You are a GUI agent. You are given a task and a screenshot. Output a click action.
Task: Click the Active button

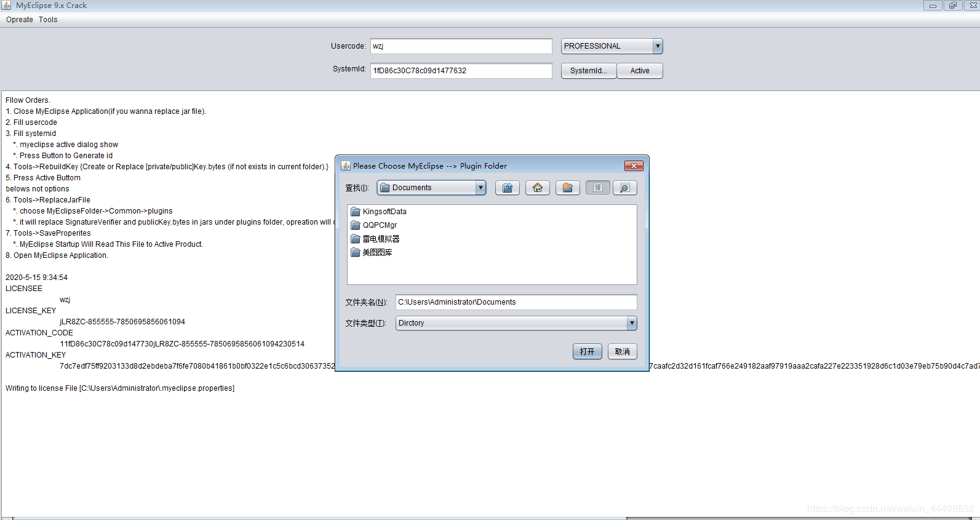tap(640, 71)
